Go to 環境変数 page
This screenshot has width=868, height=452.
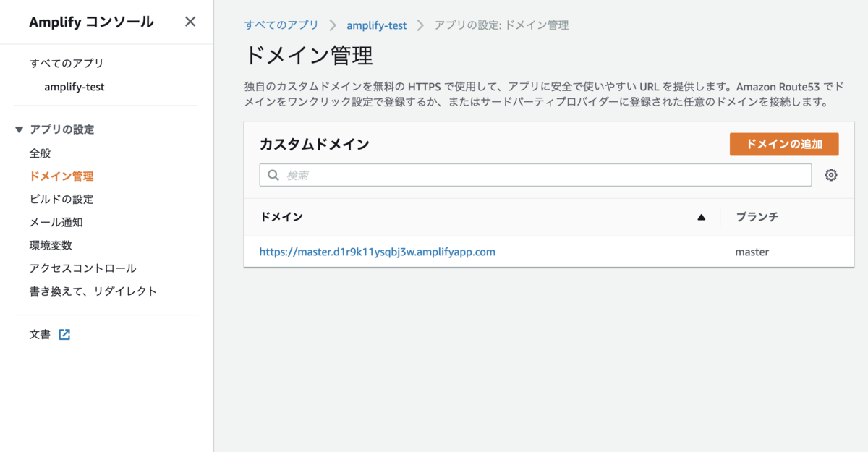51,245
